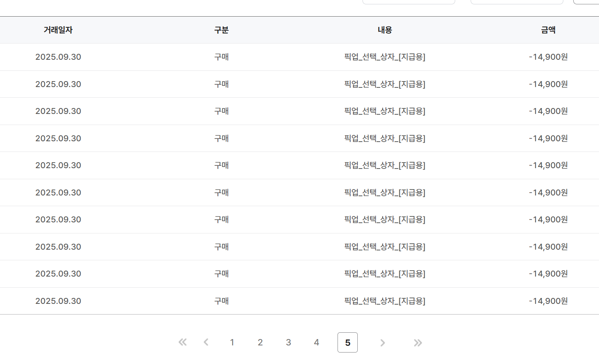This screenshot has height=364, width=599.
Task: Click the 구분 column header
Action: pyautogui.click(x=221, y=30)
